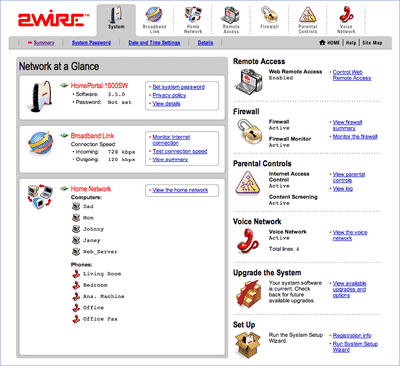The width and height of the screenshot is (400, 366).
Task: Click the red Broadband Link heading
Action: (92, 136)
